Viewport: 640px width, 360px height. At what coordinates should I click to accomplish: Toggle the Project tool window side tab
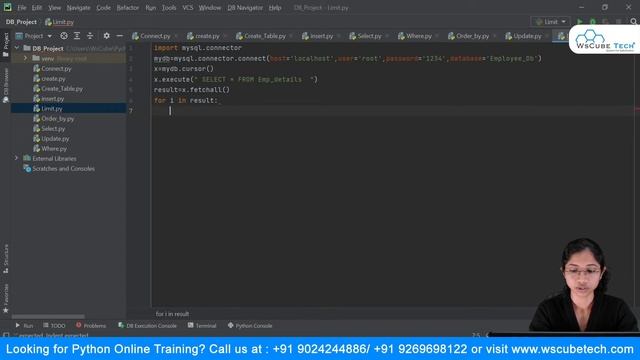[6, 45]
